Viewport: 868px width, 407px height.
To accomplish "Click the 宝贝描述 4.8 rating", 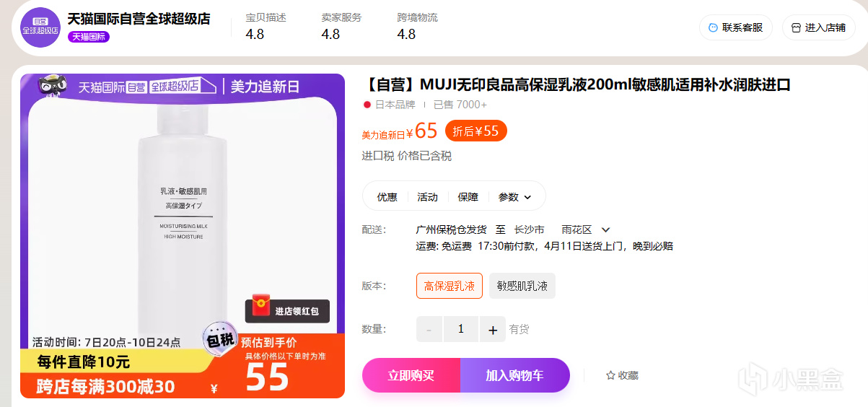I will [x=266, y=26].
